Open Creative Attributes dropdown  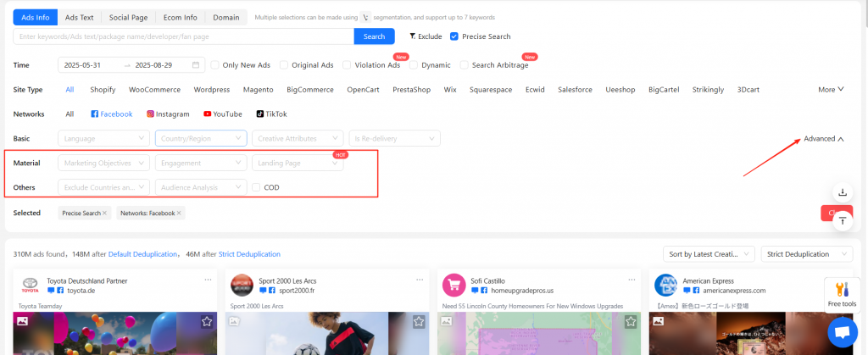[x=298, y=138]
